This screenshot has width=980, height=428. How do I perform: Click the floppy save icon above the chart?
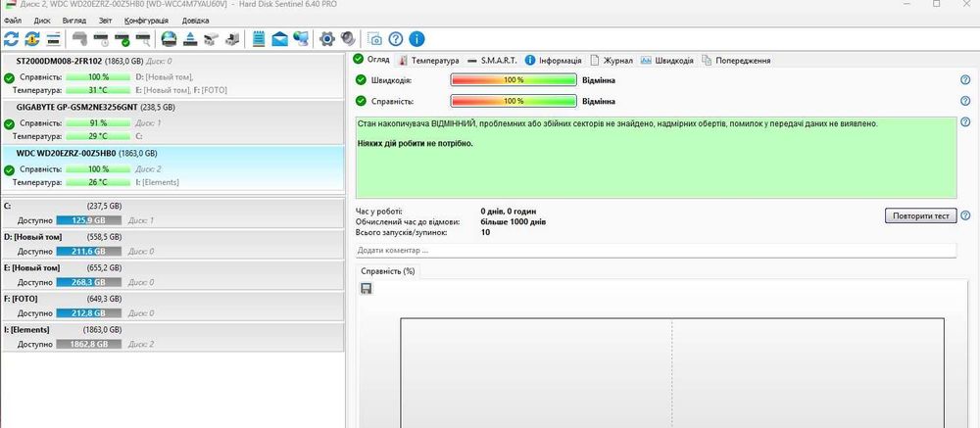point(367,288)
